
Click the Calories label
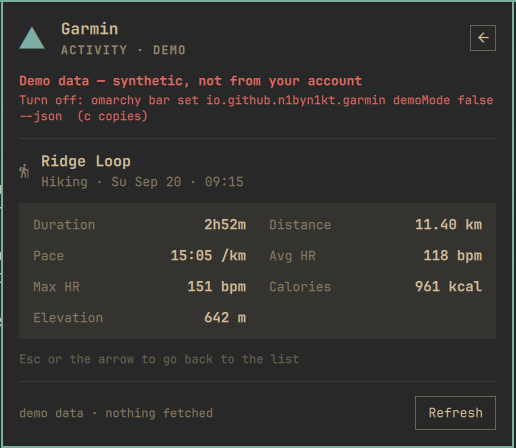coord(300,287)
